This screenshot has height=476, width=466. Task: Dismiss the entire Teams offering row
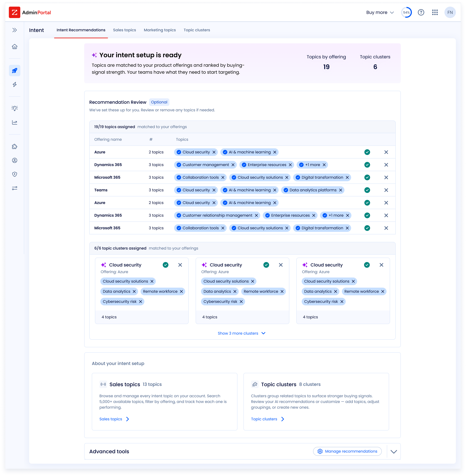pos(386,190)
